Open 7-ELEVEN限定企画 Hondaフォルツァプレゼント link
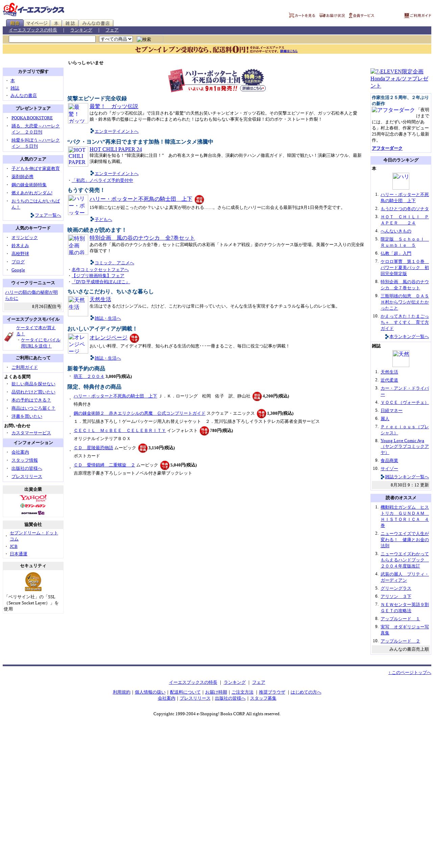The height and width of the screenshot is (868, 434). click(399, 79)
